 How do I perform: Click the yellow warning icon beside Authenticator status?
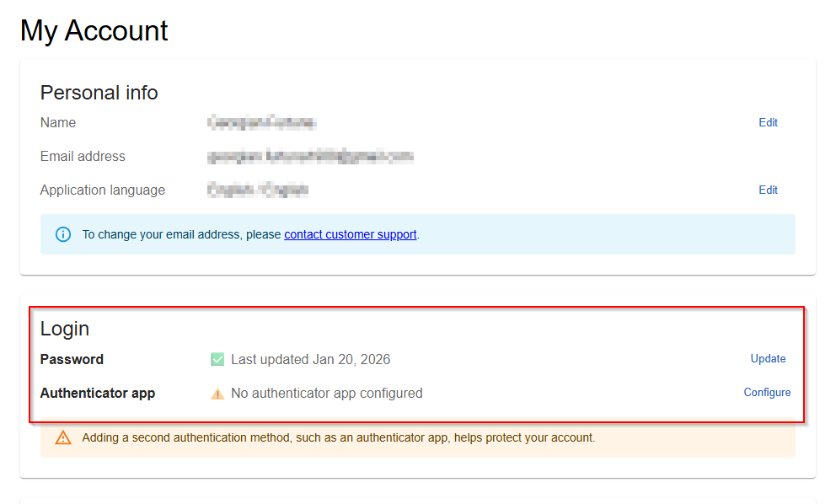[217, 394]
